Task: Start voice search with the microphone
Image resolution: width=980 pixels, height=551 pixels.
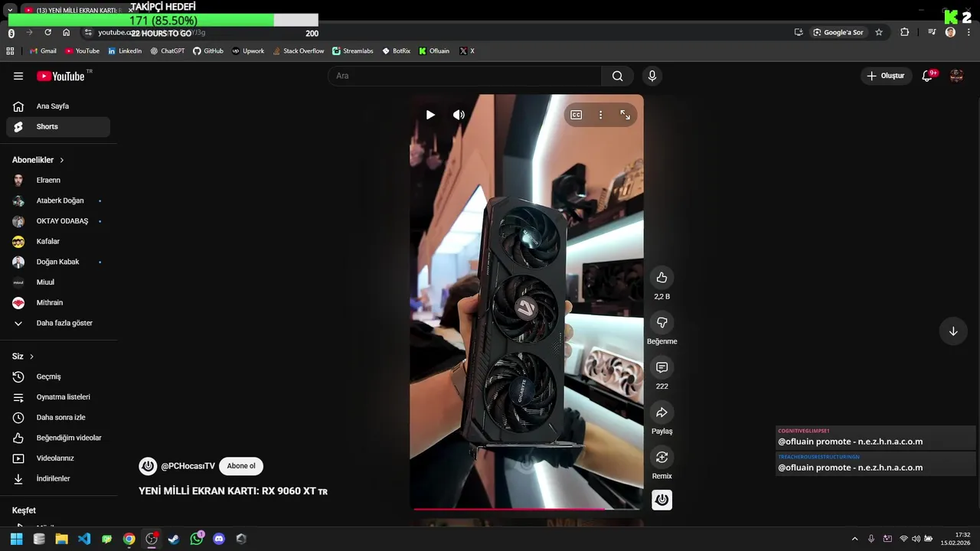Action: [x=652, y=76]
